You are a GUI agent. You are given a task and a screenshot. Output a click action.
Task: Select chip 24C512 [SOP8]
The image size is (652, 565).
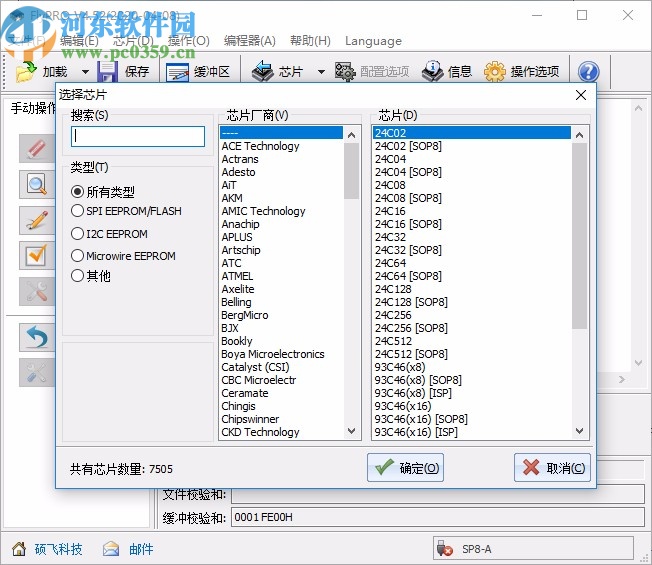pos(472,354)
